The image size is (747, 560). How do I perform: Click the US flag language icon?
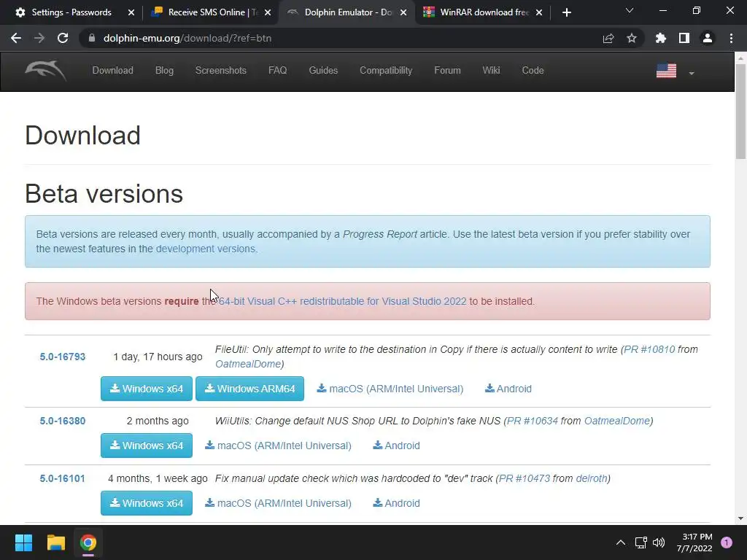point(666,71)
